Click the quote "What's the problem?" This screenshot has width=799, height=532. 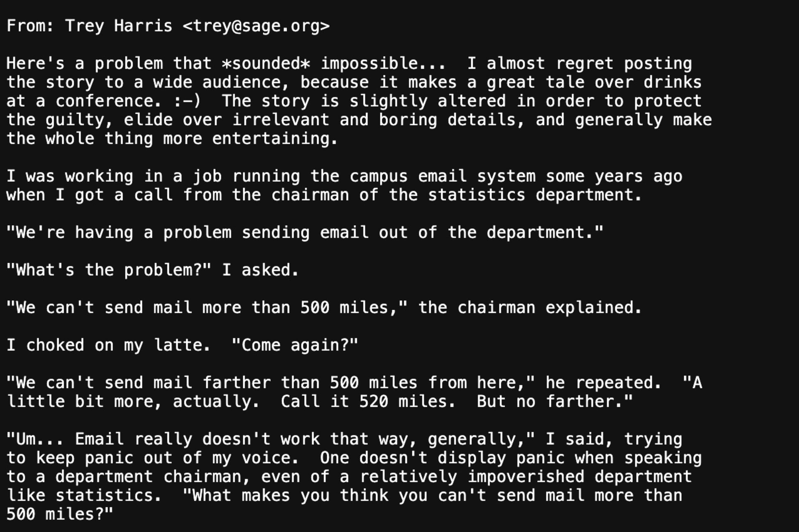[108, 270]
